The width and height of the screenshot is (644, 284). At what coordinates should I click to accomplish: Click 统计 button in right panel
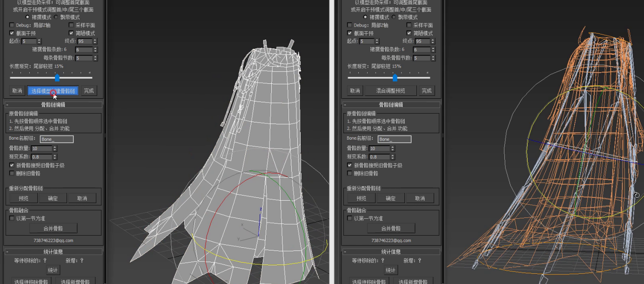(x=390, y=270)
